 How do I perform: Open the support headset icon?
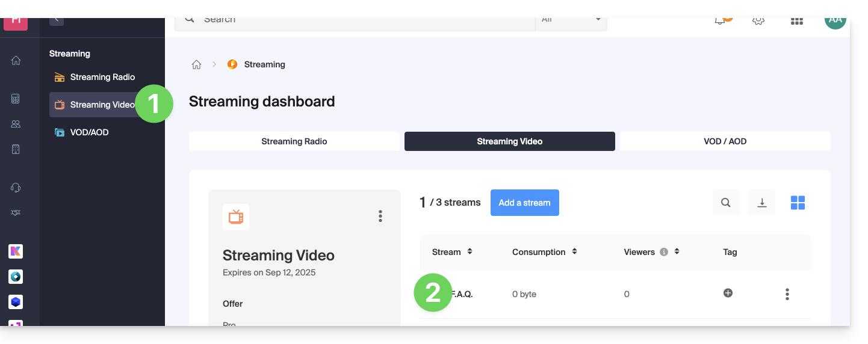point(16,188)
